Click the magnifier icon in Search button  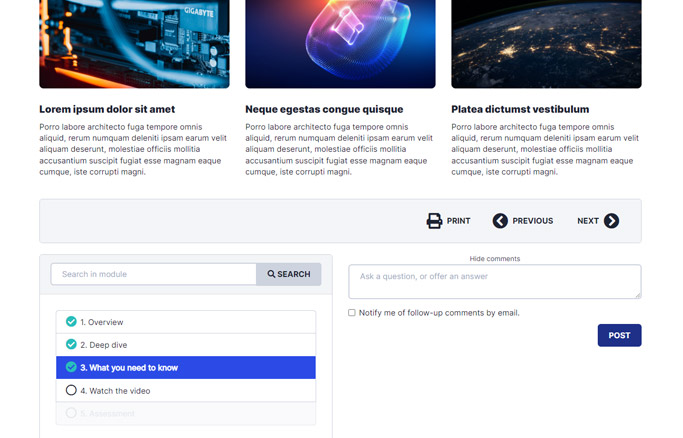pos(271,274)
